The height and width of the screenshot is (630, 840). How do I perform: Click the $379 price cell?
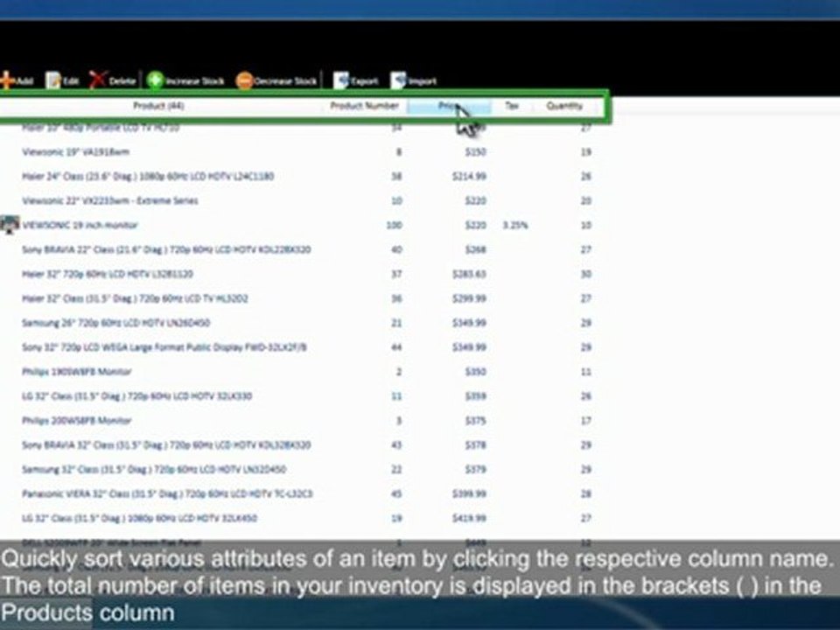click(x=476, y=470)
